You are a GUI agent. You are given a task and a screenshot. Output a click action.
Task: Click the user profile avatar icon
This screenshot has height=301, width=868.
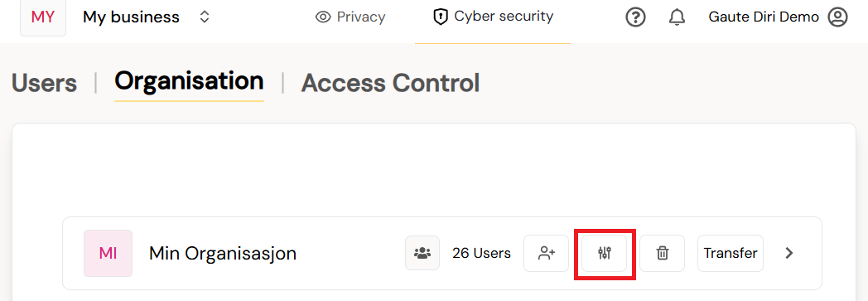(837, 17)
